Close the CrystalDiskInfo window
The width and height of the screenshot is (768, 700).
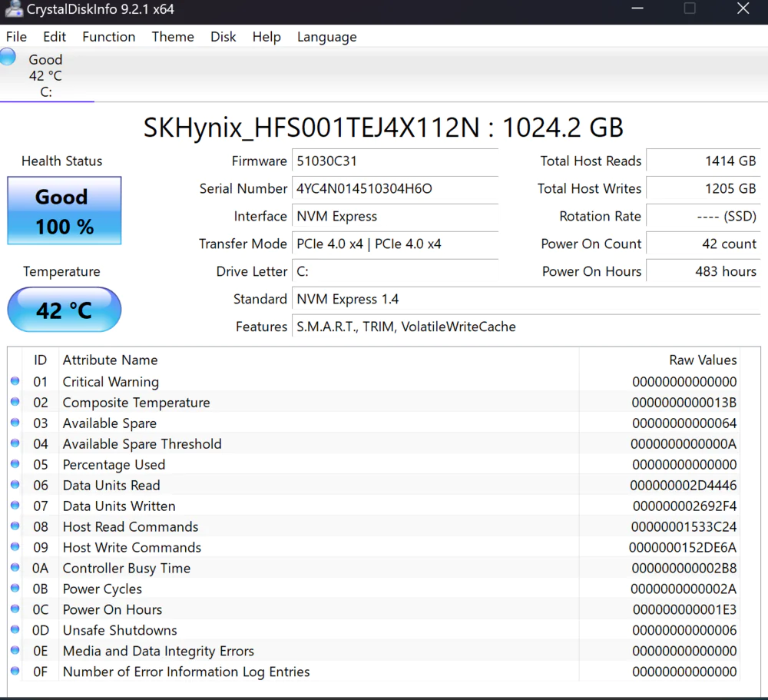coord(743,8)
